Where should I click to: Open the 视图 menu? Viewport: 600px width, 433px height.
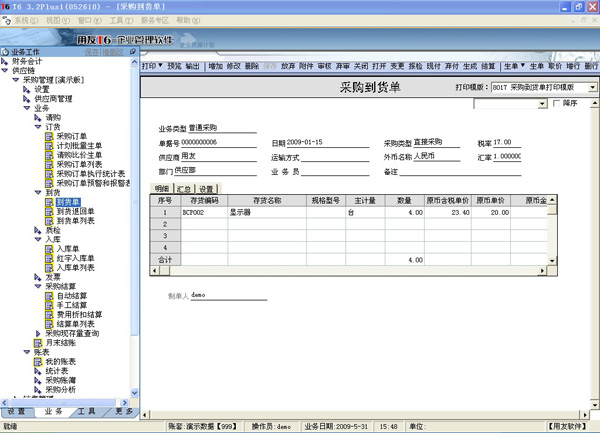click(58, 21)
